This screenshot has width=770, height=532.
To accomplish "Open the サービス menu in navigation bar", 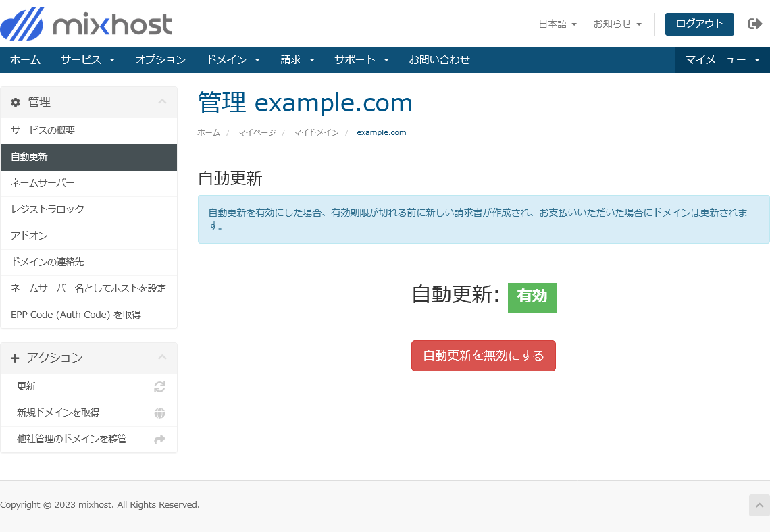I will point(87,60).
